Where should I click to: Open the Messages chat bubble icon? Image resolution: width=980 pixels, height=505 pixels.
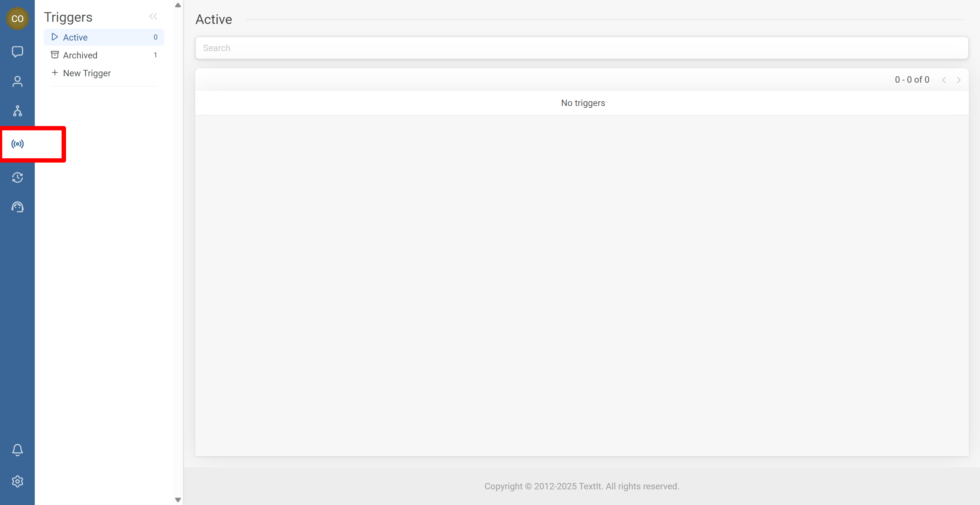17,51
